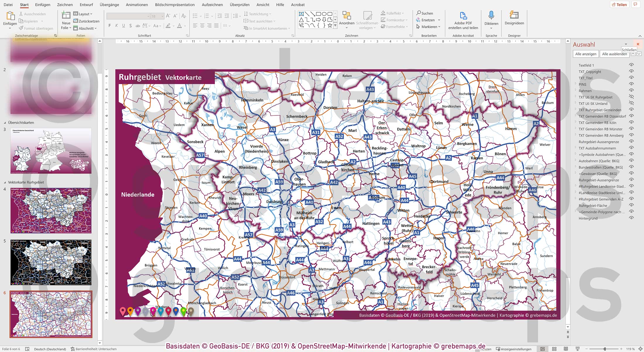Show the TXT LK-SK Ruhrgebiet layer

(632, 97)
